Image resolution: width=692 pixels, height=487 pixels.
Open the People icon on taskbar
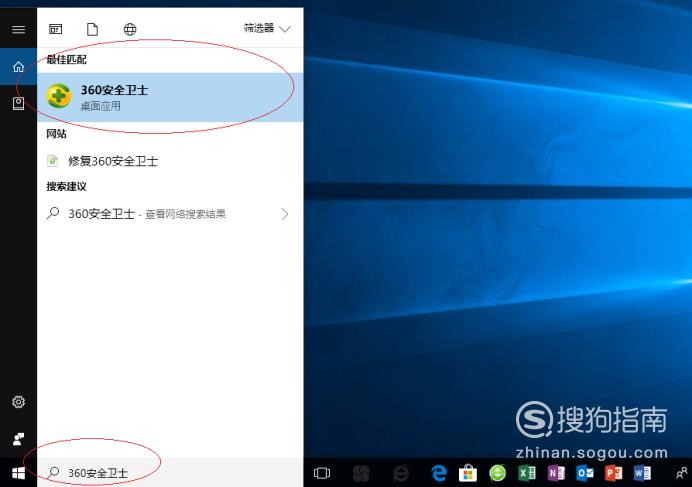click(682, 473)
